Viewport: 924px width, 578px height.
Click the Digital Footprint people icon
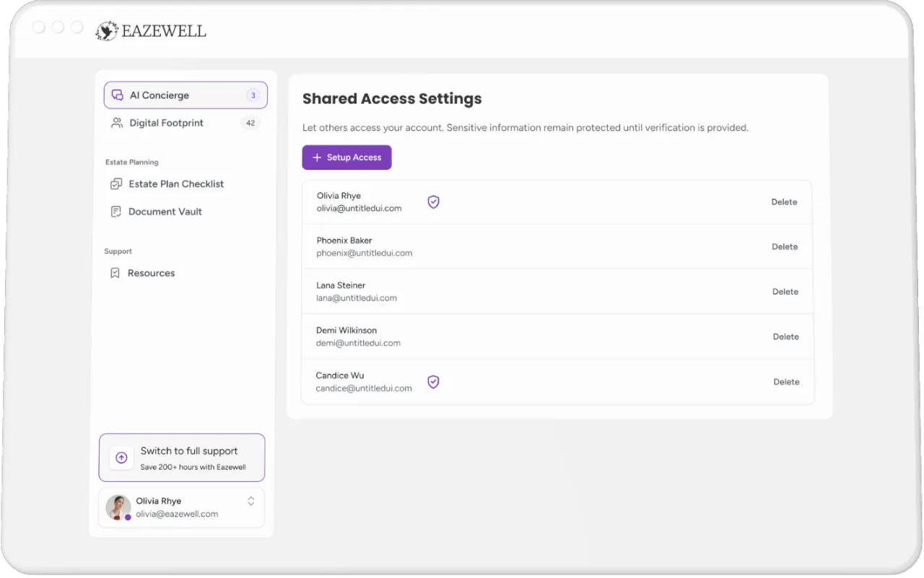pos(116,123)
